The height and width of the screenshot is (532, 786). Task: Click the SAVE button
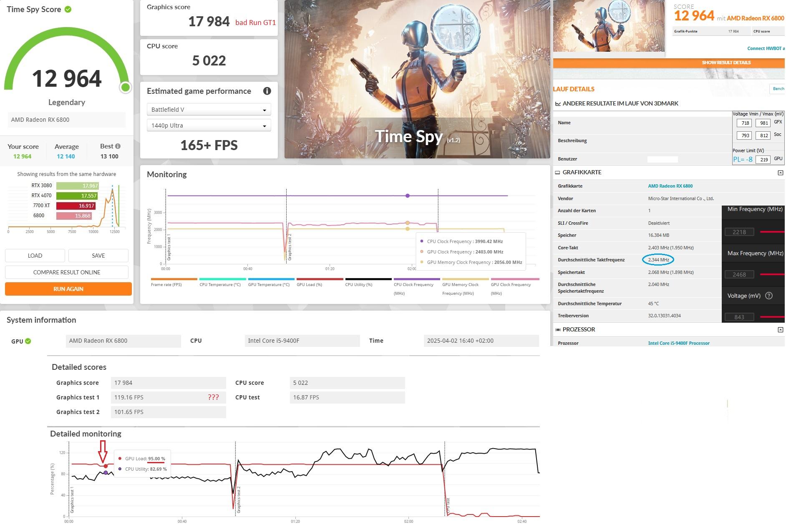coord(98,256)
